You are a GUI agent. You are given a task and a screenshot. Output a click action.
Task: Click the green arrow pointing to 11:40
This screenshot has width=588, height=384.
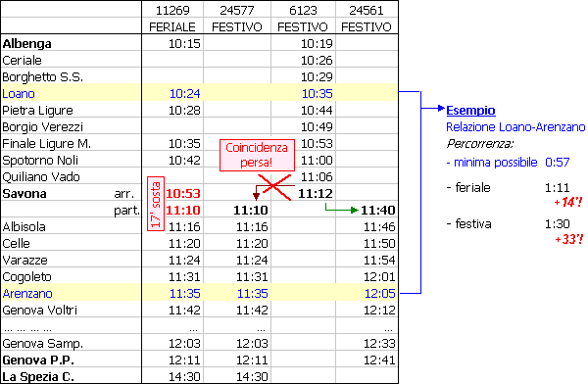point(342,208)
